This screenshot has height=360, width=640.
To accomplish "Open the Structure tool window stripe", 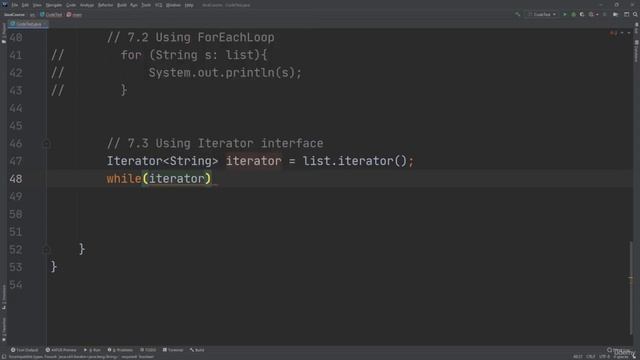I will coord(4,297).
